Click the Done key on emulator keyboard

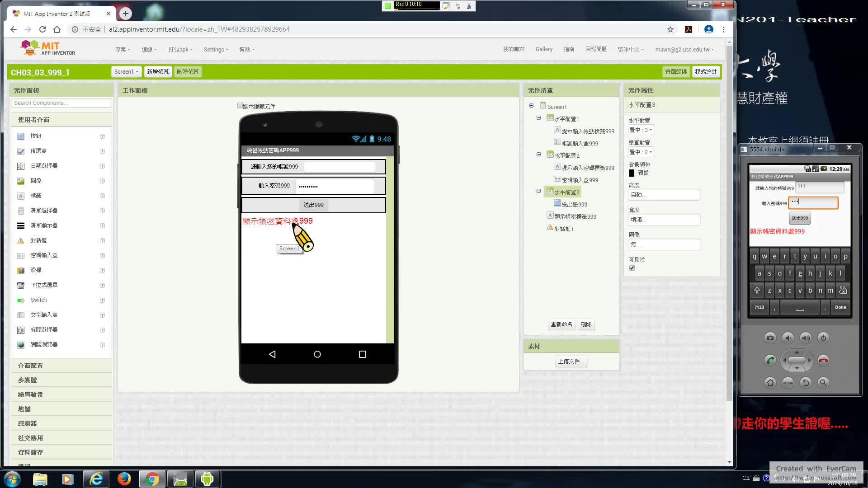[x=840, y=307]
